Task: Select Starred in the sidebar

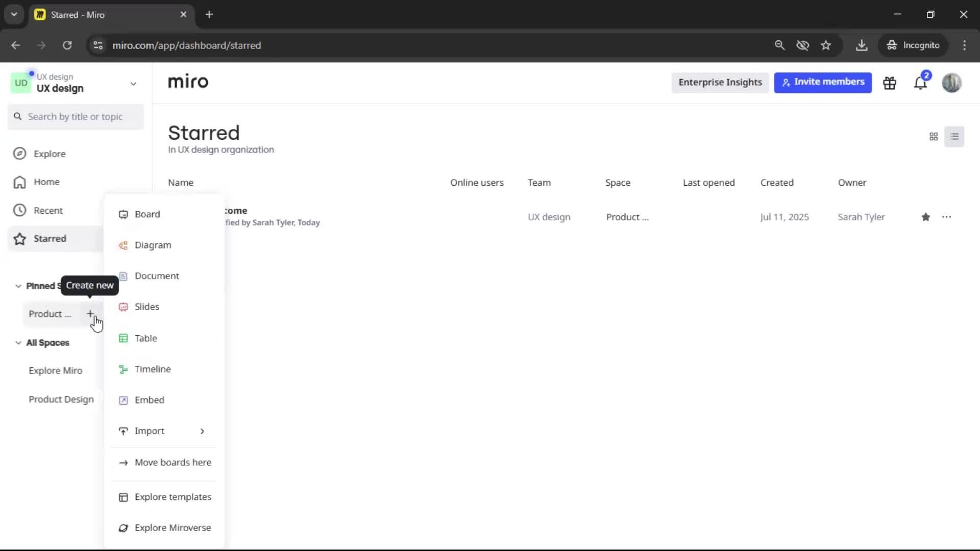Action: tap(55, 239)
